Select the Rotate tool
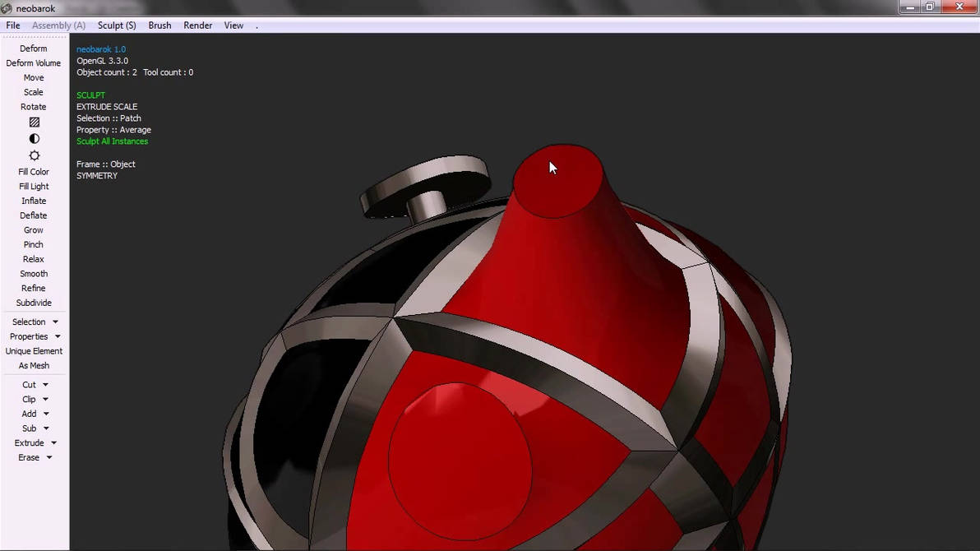This screenshot has height=551, width=980. point(33,107)
